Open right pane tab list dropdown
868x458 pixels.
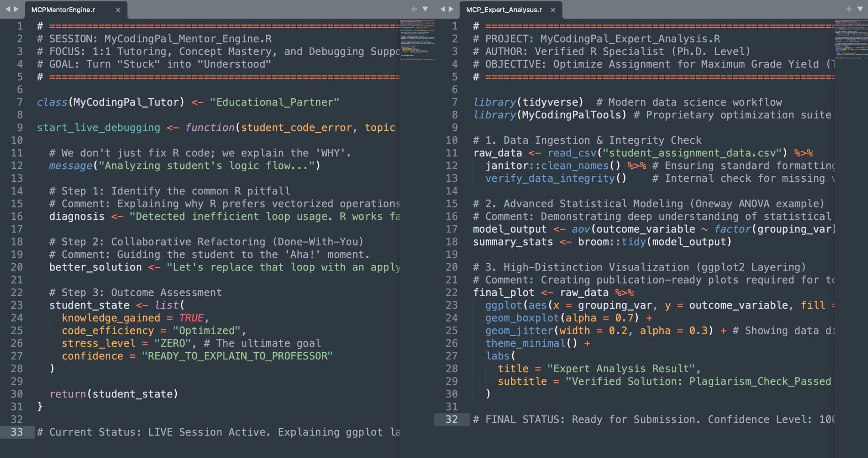click(x=860, y=9)
